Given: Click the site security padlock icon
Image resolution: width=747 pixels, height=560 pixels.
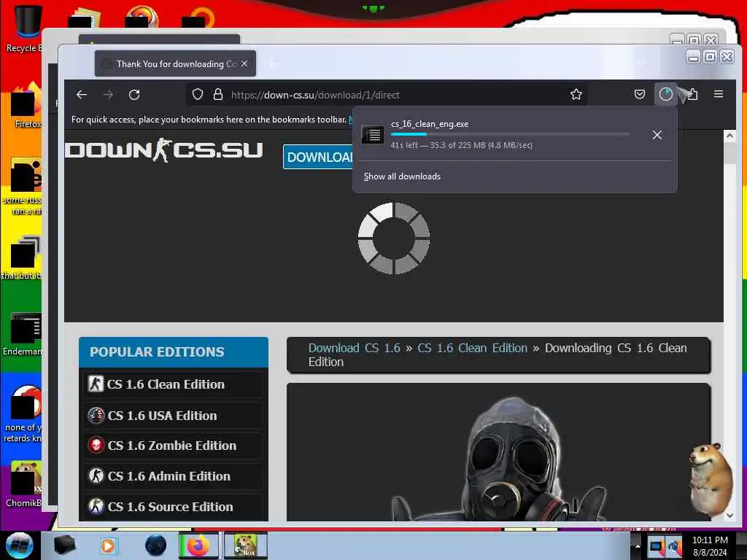Looking at the screenshot, I should pyautogui.click(x=218, y=95).
